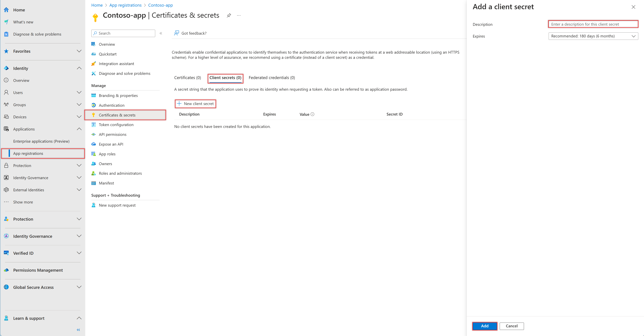This screenshot has height=336, width=644.
Task: Open New support request
Action: click(x=117, y=205)
